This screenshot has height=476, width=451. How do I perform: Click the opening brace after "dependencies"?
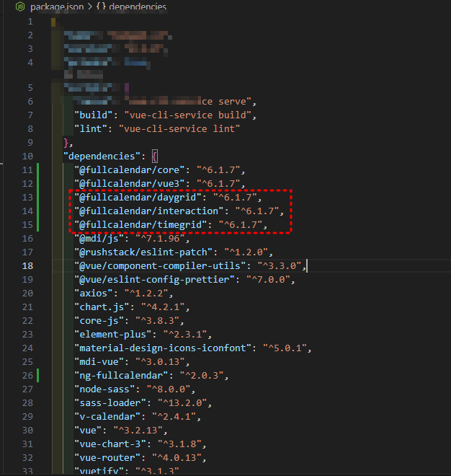(x=155, y=157)
